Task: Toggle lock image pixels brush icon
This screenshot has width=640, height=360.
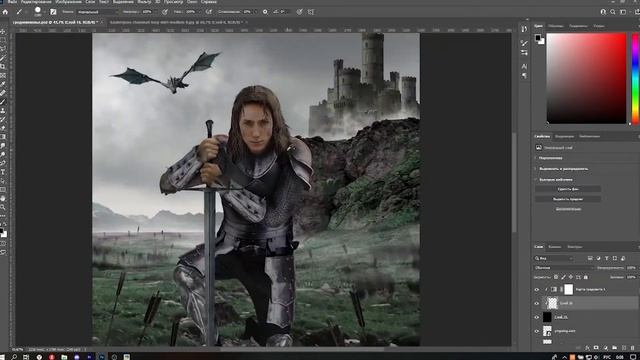Action: click(x=563, y=277)
